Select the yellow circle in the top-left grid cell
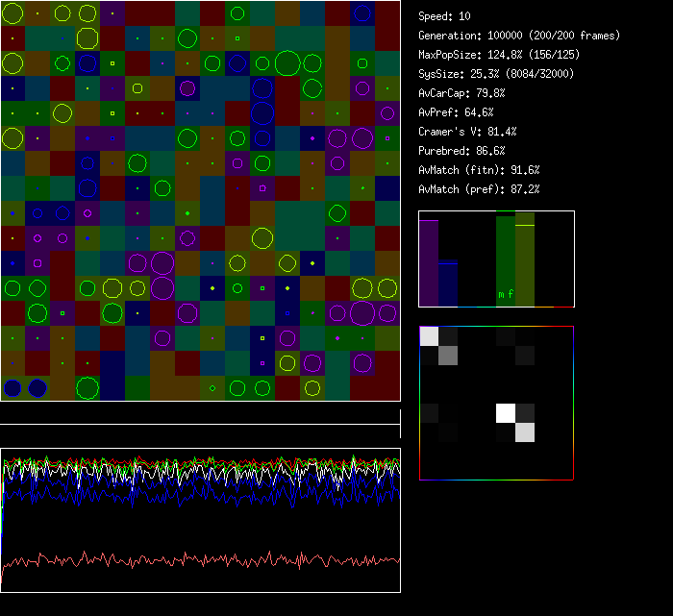The image size is (673, 616). point(12,13)
